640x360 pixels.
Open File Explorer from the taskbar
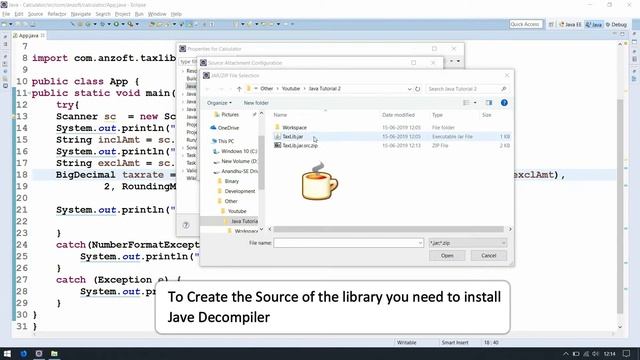point(54,353)
